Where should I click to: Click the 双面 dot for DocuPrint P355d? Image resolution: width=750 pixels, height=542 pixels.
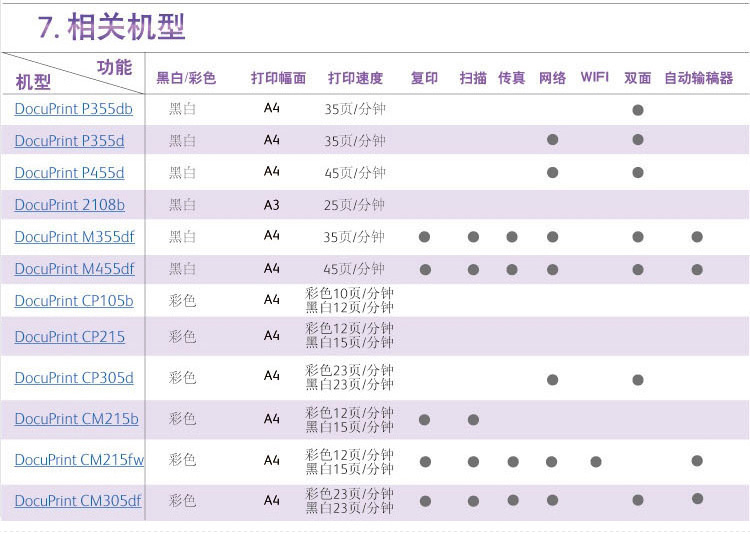[x=638, y=140]
